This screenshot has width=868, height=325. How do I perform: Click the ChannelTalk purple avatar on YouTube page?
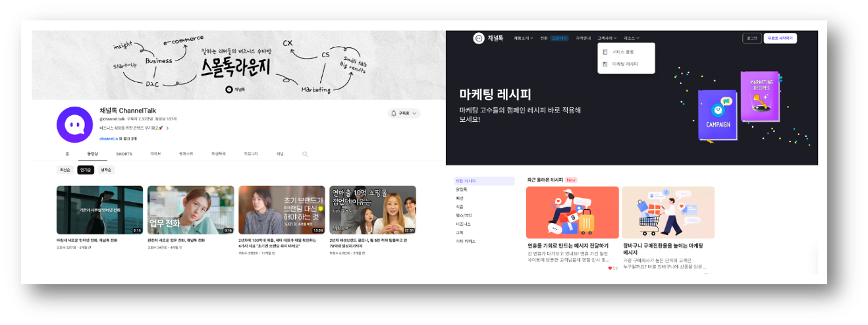74,124
